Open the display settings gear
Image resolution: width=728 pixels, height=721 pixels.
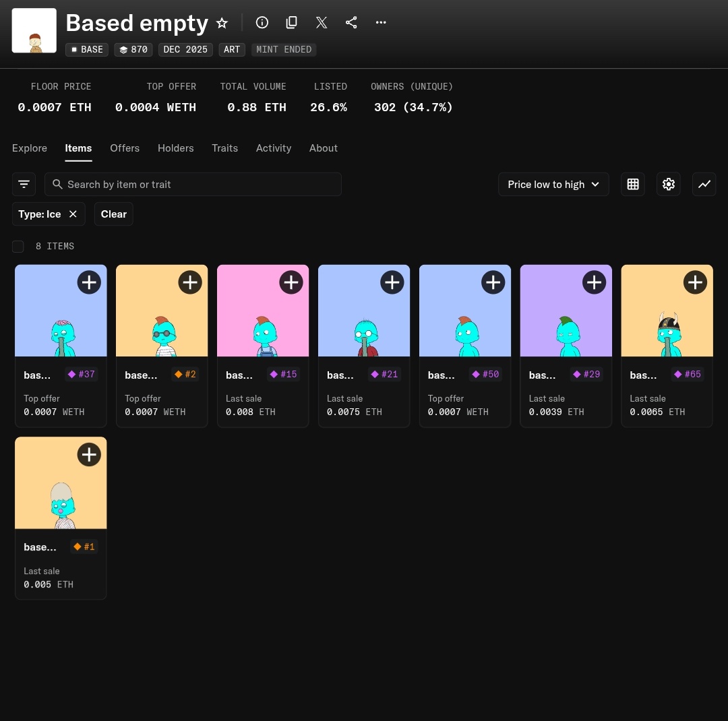point(669,185)
